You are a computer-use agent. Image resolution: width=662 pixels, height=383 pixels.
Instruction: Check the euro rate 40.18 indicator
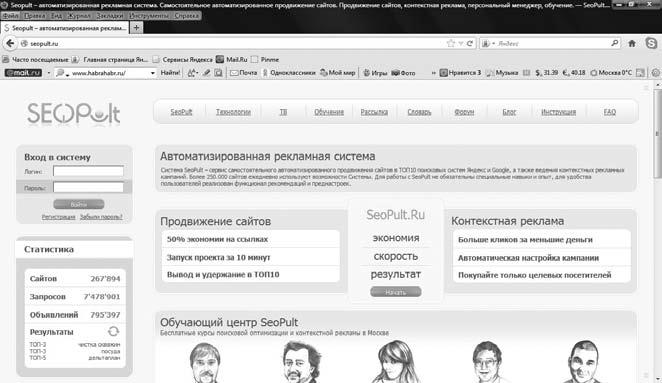[574, 73]
